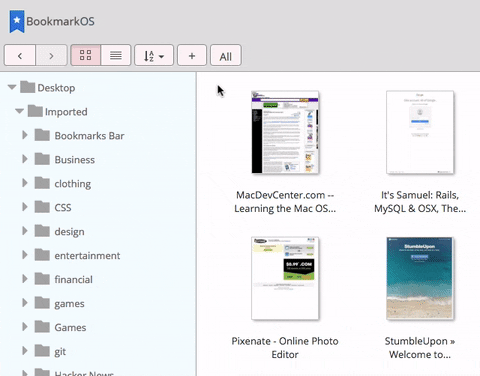Click the BookmarkOS title text
480x376 pixels.
click(60, 21)
